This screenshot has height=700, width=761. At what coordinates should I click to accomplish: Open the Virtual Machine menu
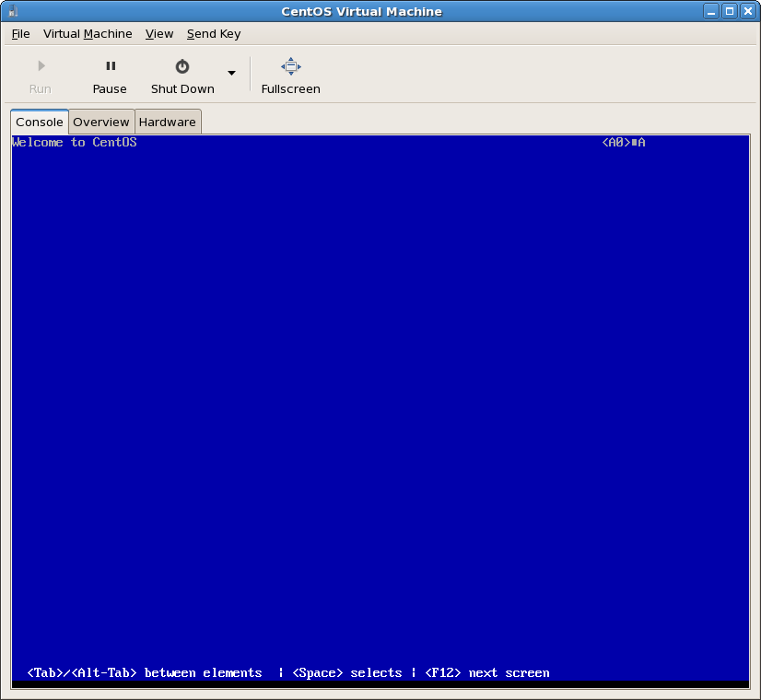coord(88,34)
